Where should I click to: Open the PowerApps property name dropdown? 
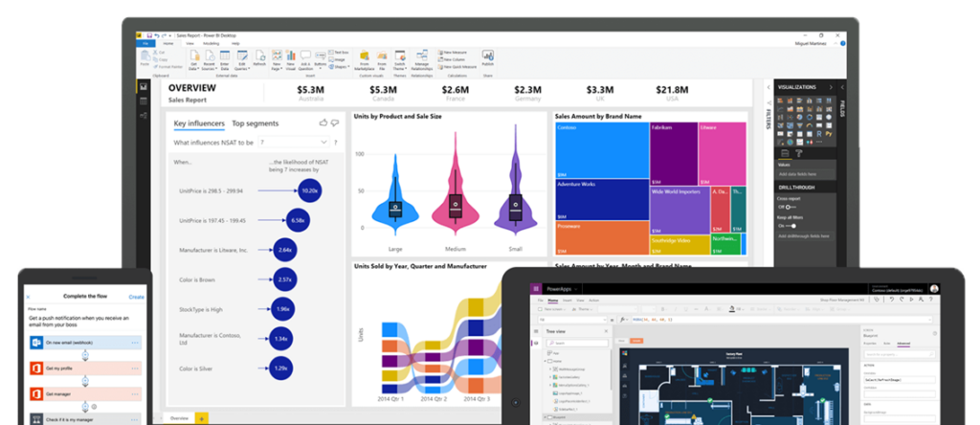pos(572,320)
